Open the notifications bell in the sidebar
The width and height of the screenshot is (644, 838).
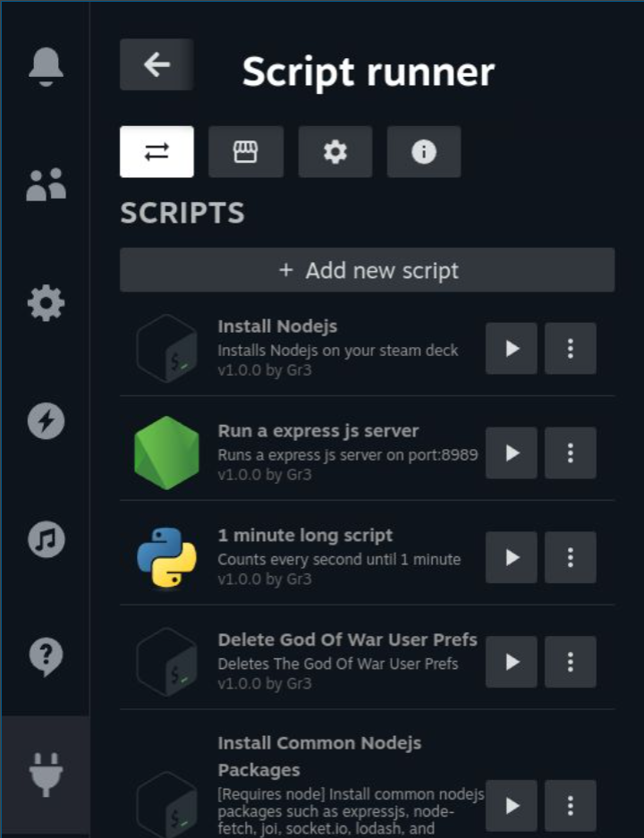(x=46, y=66)
